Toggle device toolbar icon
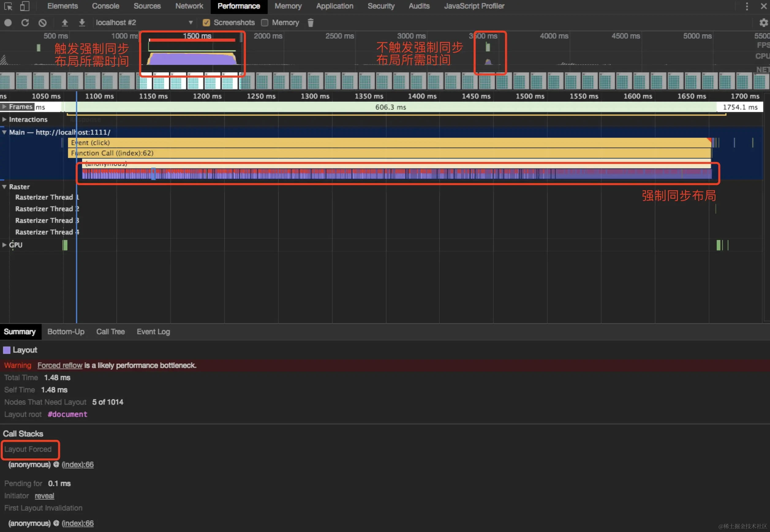This screenshot has width=770, height=532. click(25, 6)
